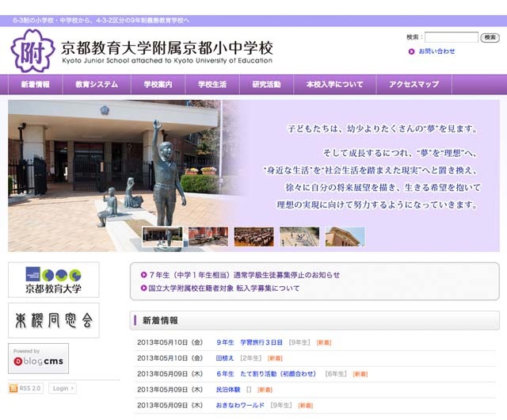
Task: Open the 新着情報 menu tab
Action: click(x=36, y=85)
